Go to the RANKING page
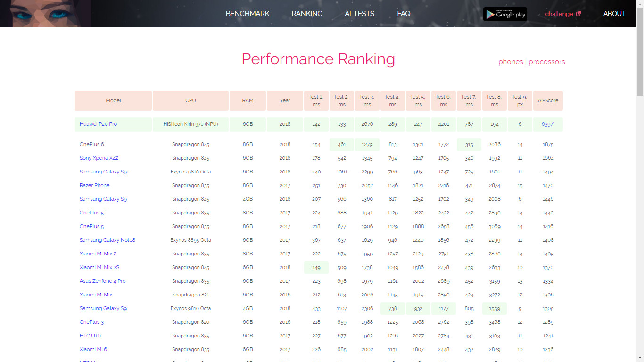The image size is (644, 362). [307, 14]
